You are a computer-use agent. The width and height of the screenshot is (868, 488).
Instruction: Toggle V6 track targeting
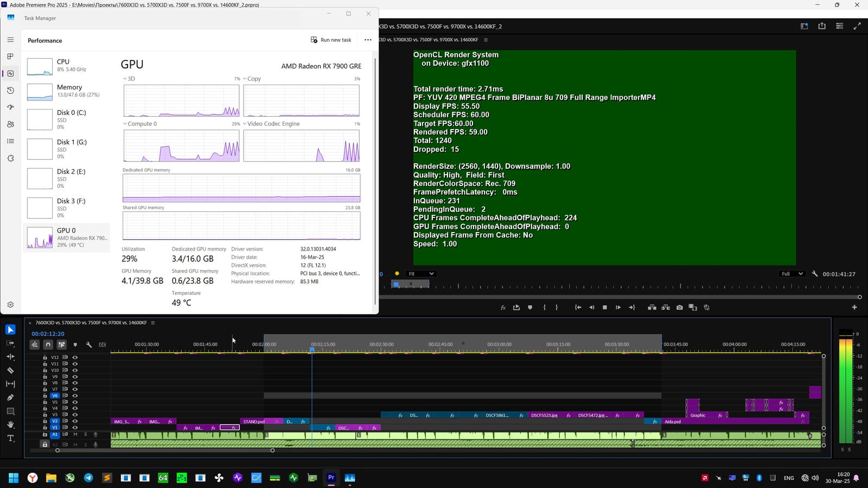pos(55,396)
